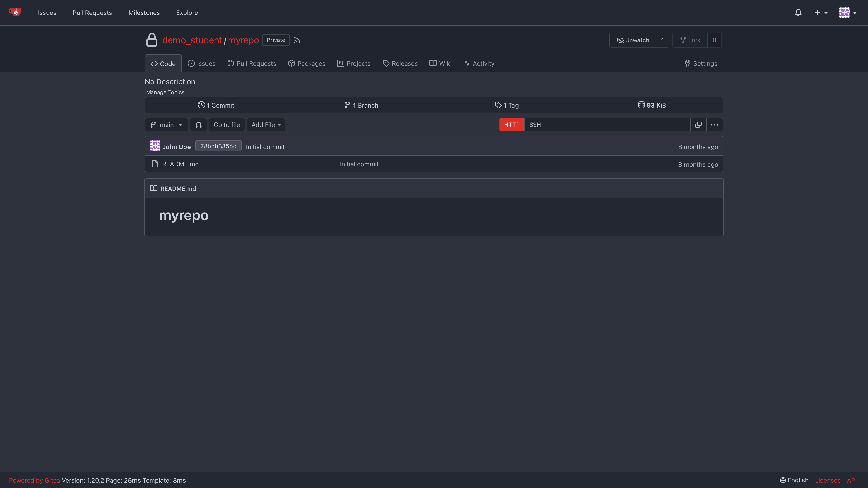
Task: Click the README.md file icon
Action: [x=155, y=164]
